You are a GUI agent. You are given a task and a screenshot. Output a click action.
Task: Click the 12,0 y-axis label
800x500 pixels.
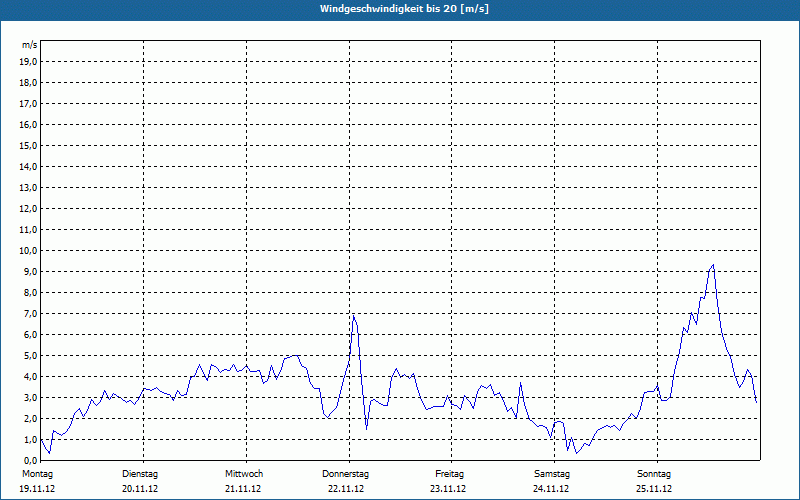29,209
